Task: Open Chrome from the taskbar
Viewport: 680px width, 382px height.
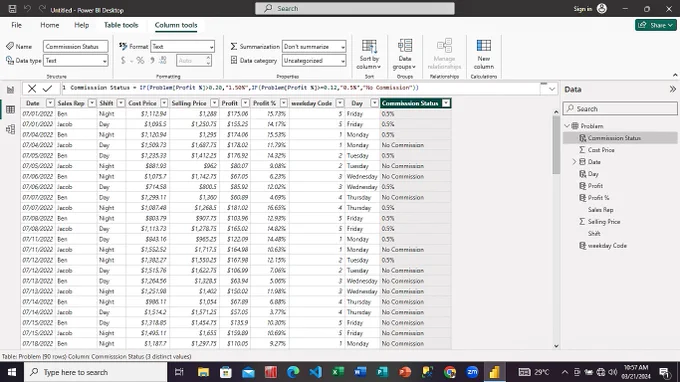Action: pos(450,372)
